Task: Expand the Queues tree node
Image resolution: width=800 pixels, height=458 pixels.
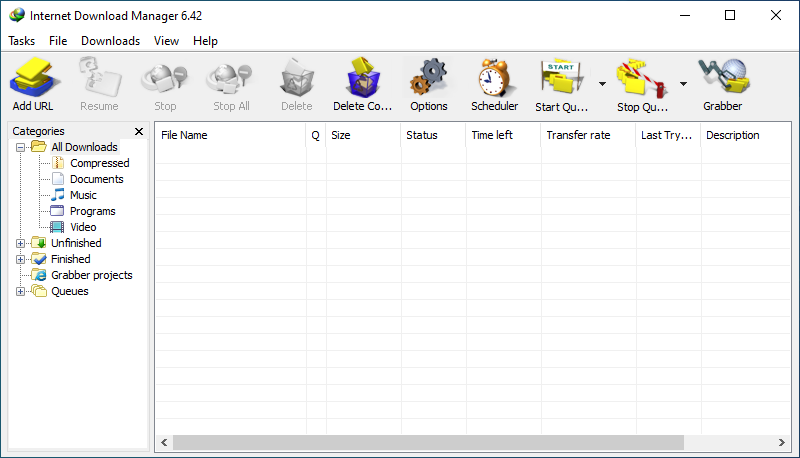Action: point(20,292)
